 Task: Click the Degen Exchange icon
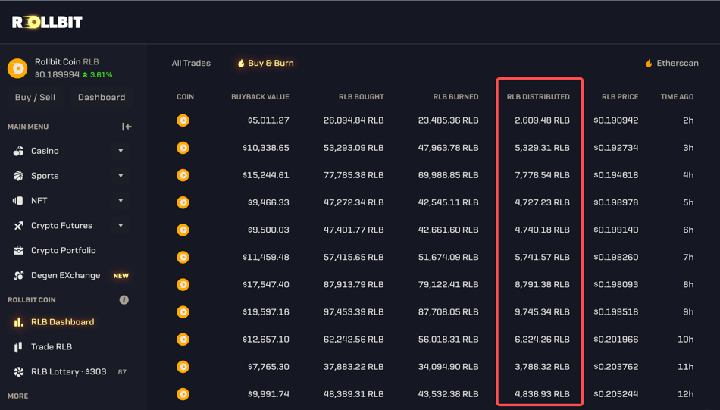pos(18,275)
